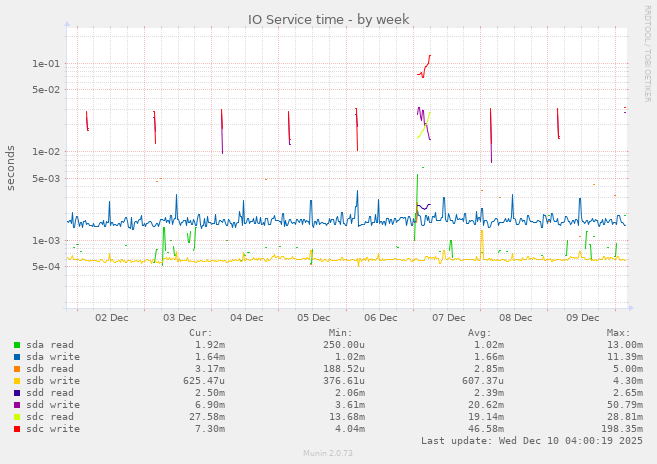
Task: Click the purple sdd write legend swatch
Action: tap(17, 405)
